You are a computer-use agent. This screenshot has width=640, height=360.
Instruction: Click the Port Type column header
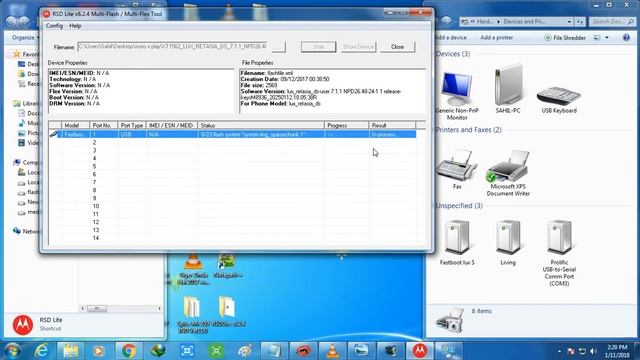132,125
